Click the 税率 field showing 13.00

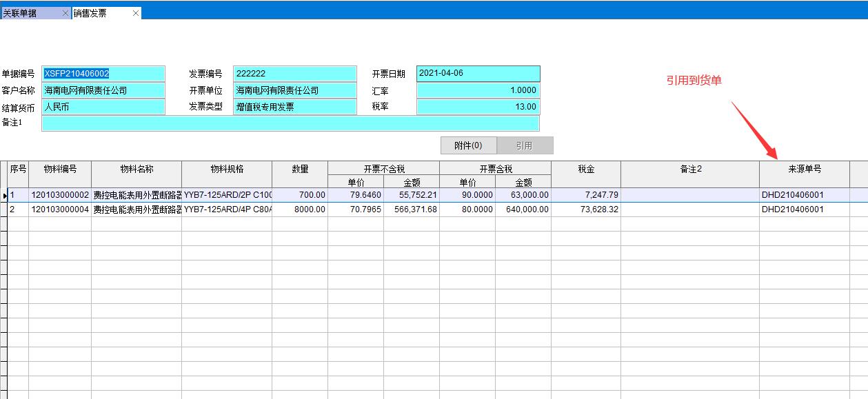click(478, 107)
